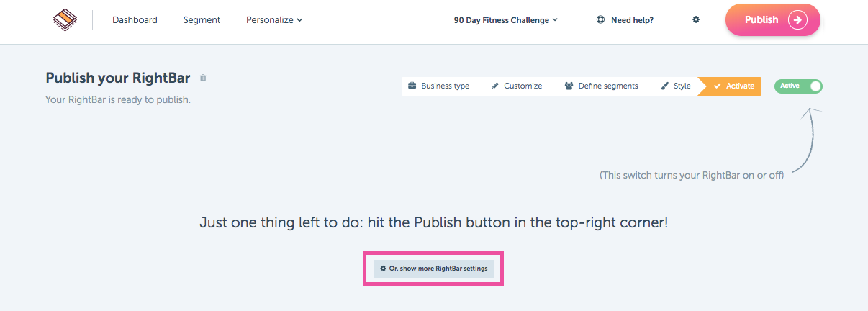
Task: Click Or, show more RightBar settings
Action: point(434,269)
